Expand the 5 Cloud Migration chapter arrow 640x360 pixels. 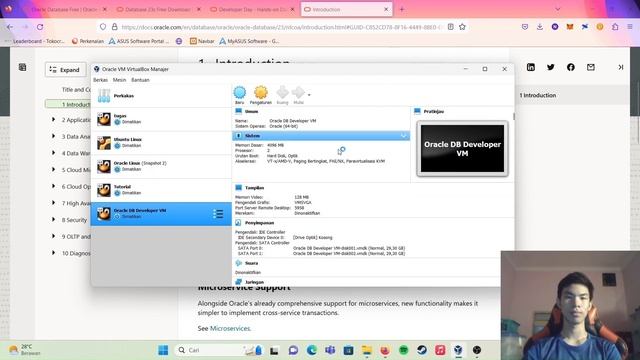pos(53,169)
